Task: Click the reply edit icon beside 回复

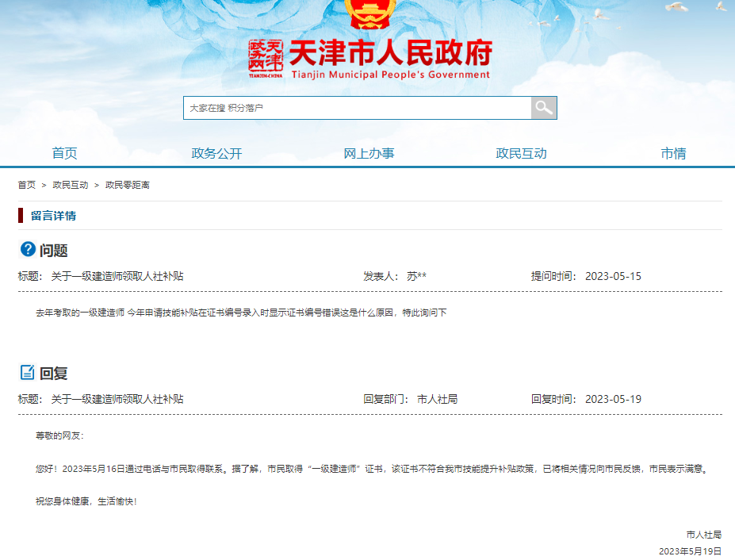Action: tap(28, 372)
